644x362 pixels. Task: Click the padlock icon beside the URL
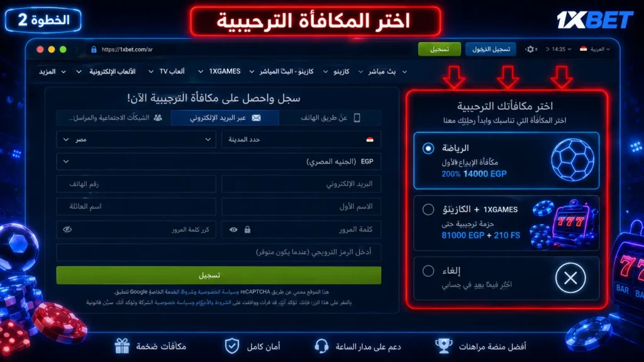tap(94, 49)
